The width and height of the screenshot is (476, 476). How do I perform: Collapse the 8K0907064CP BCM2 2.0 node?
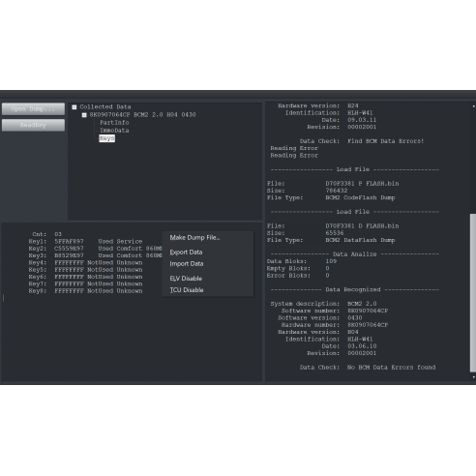[x=84, y=115]
